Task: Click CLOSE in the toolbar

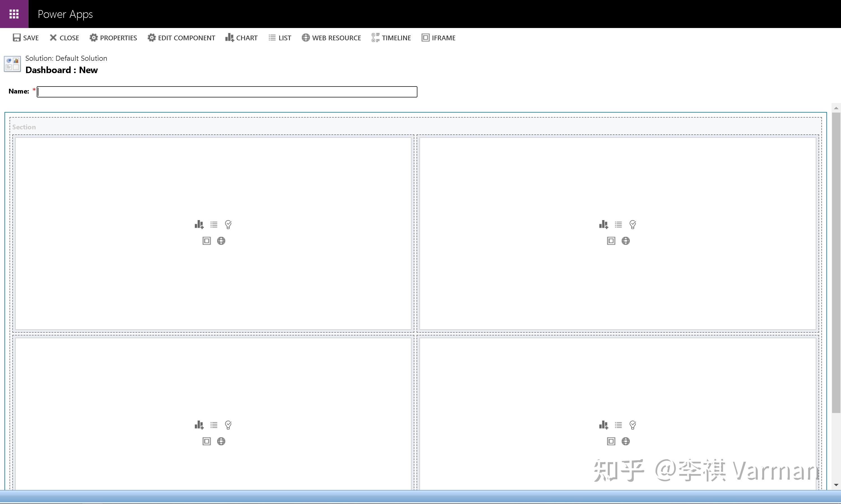Action: (64, 38)
